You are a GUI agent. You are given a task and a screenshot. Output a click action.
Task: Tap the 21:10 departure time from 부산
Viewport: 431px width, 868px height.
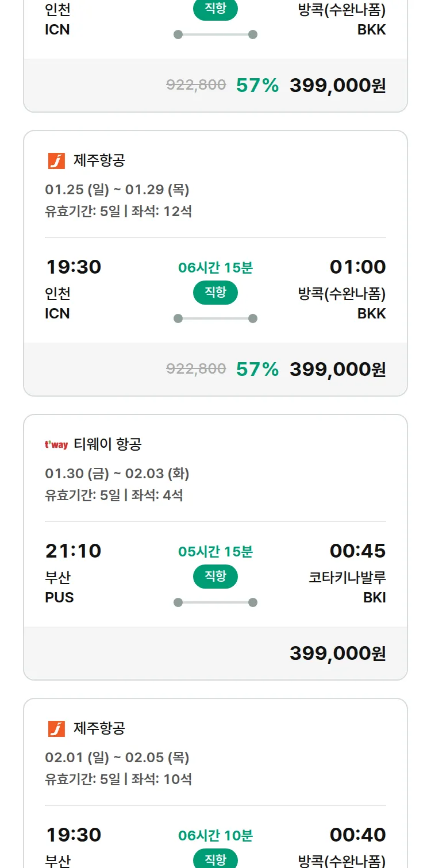point(73,551)
